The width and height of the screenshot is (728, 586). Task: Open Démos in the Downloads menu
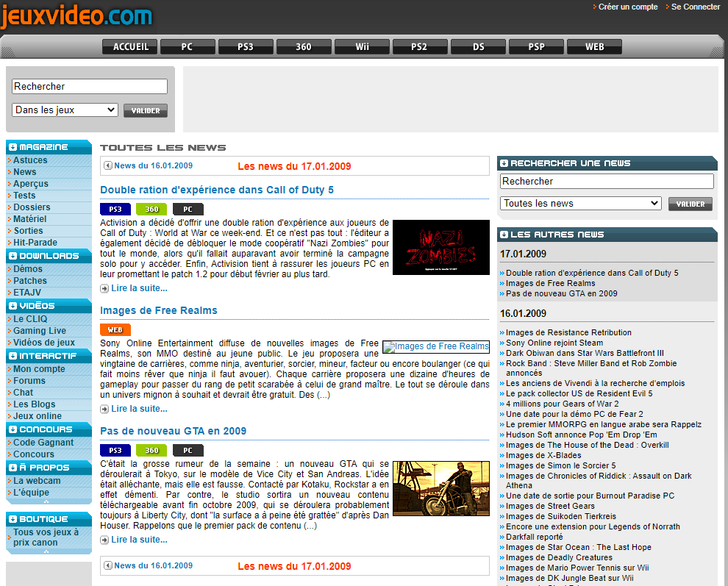coord(28,269)
